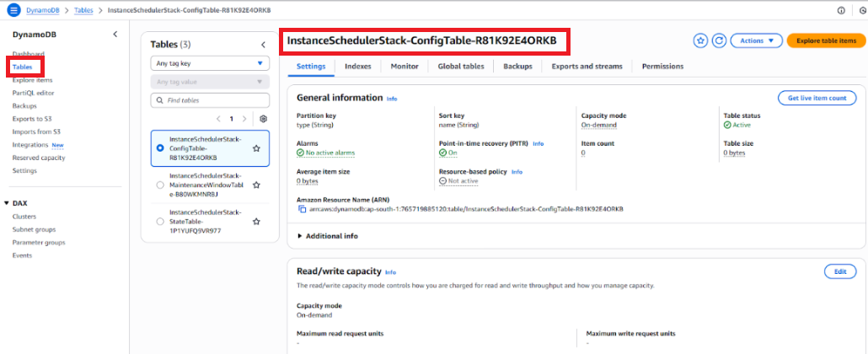The width and height of the screenshot is (868, 354).
Task: Open Reserved capacity in sidebar
Action: pos(39,158)
